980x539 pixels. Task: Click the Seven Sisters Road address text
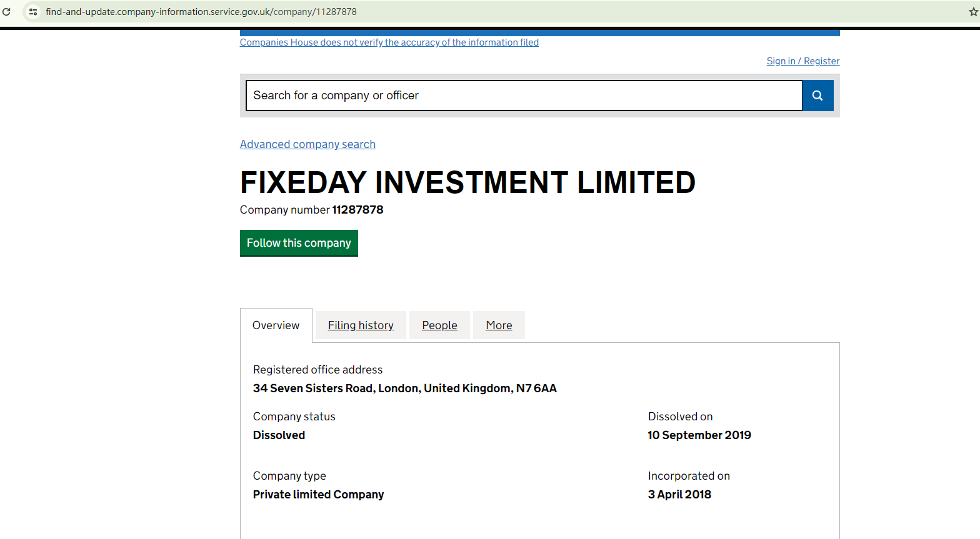404,388
